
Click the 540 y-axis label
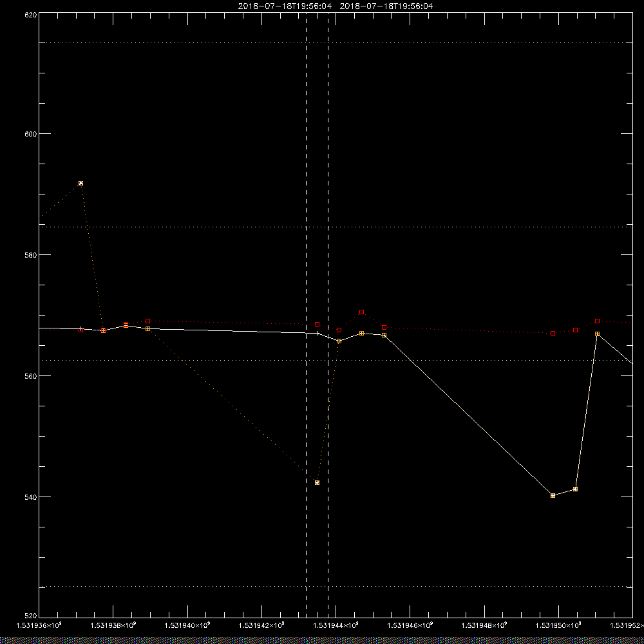(x=31, y=497)
